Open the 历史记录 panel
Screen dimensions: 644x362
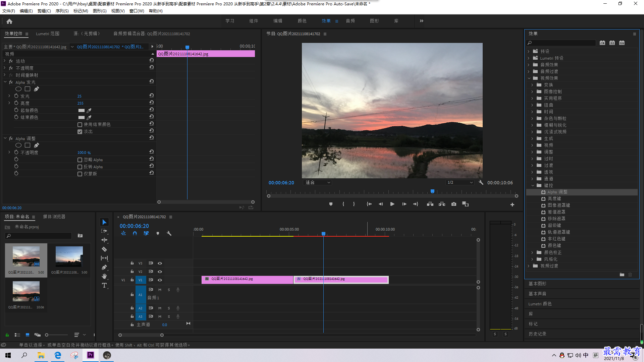537,334
